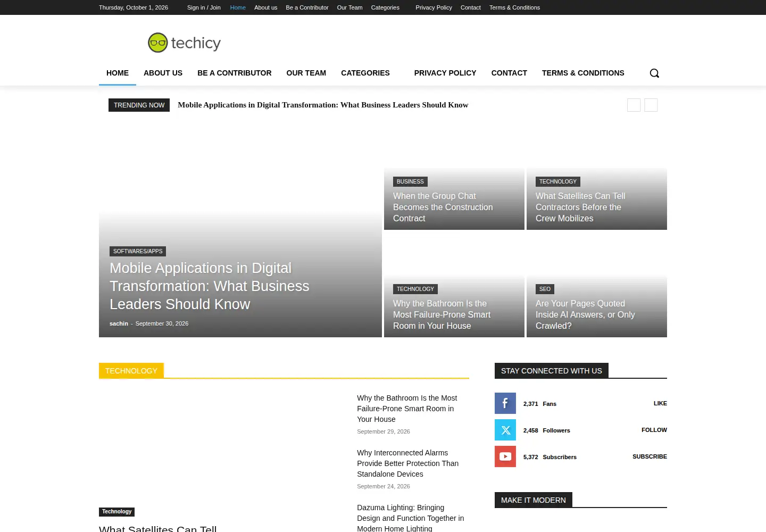
Task: Click the techicy logo
Action: click(x=184, y=43)
